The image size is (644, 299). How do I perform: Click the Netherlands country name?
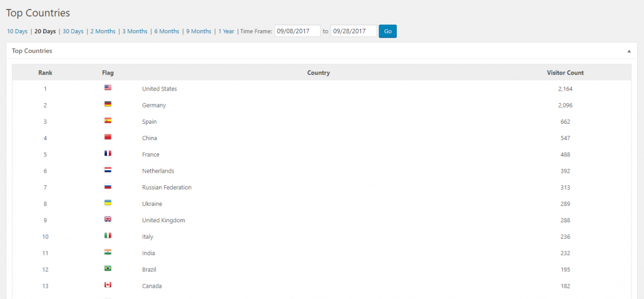click(158, 171)
